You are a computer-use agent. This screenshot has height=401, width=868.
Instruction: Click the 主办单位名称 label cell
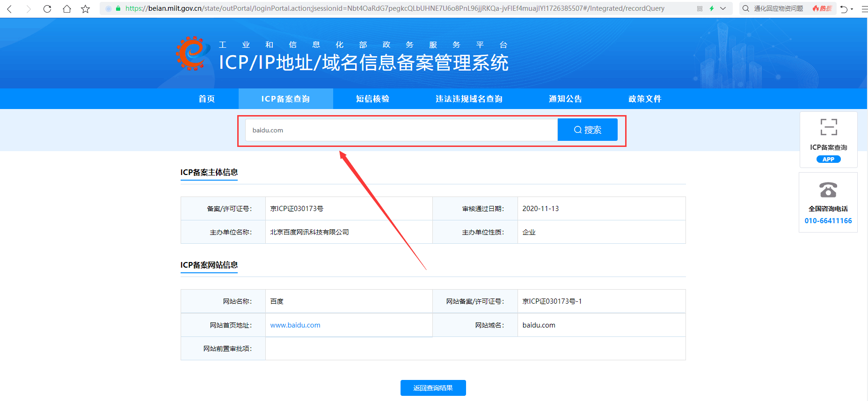coord(223,232)
